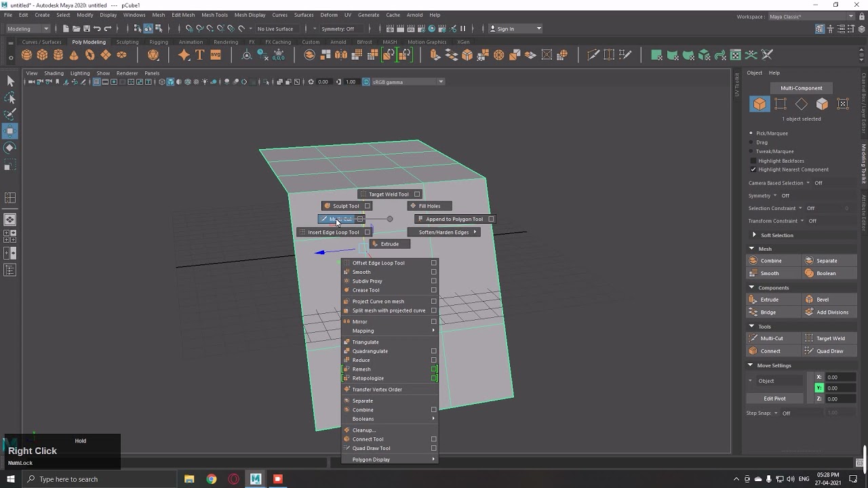868x488 pixels.
Task: Pick the Select arrow tool in toolbox
Action: pyautogui.click(x=10, y=81)
